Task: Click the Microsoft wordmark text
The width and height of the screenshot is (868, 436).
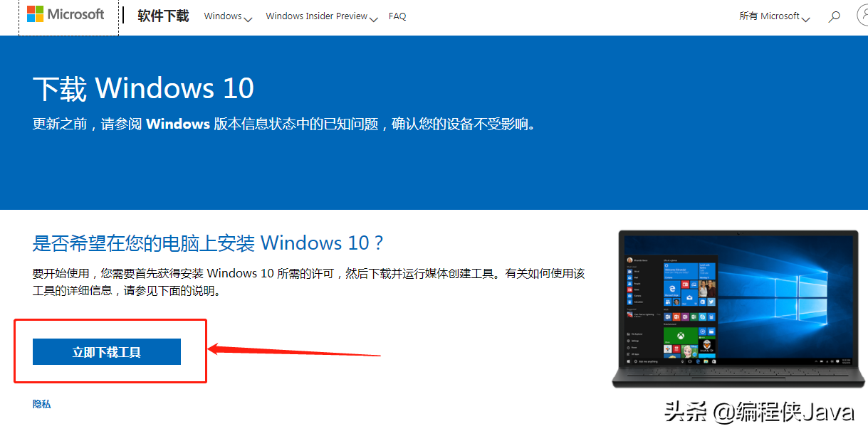Action: point(75,14)
